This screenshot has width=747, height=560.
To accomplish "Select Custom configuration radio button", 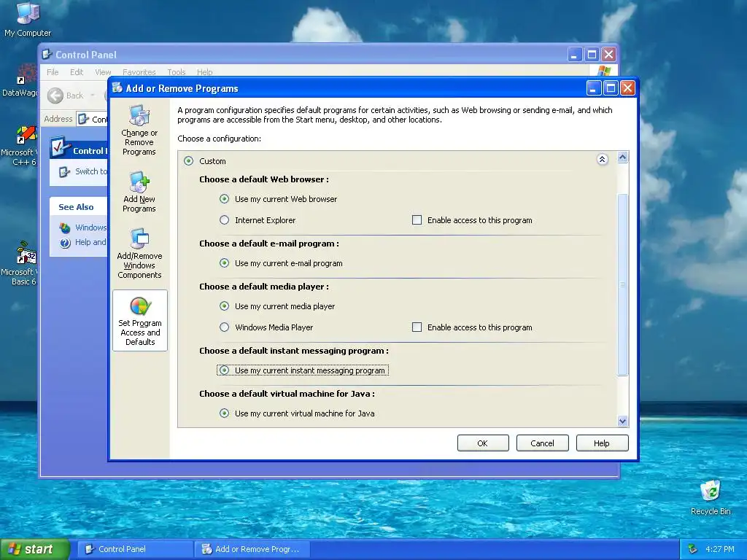I will point(189,161).
